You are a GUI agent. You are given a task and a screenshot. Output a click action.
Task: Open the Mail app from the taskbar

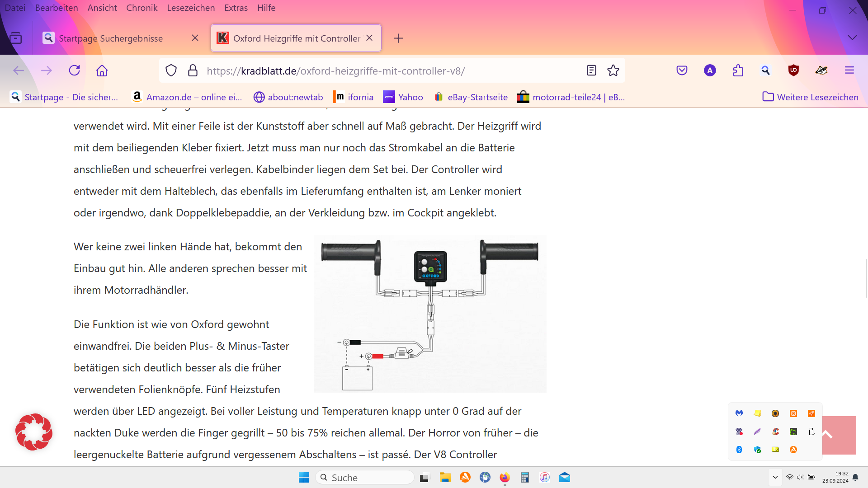click(565, 477)
